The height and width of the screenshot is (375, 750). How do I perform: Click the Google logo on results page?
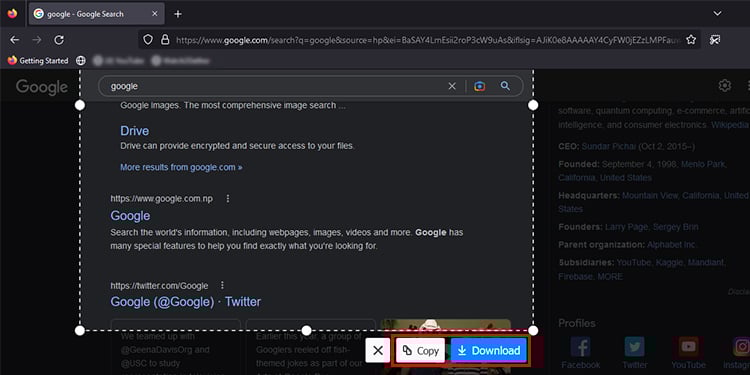tap(42, 87)
